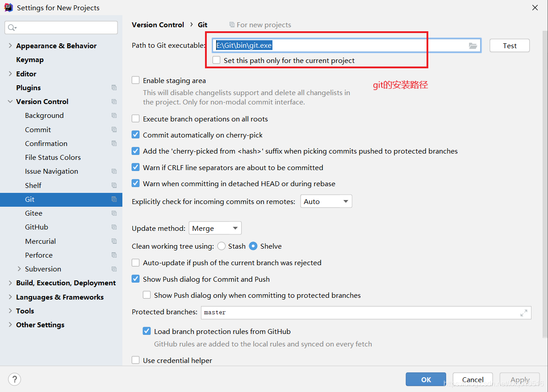Screen dimensions: 548x392
Task: Open the Update method 'Merge' dropdown
Action: click(215, 228)
